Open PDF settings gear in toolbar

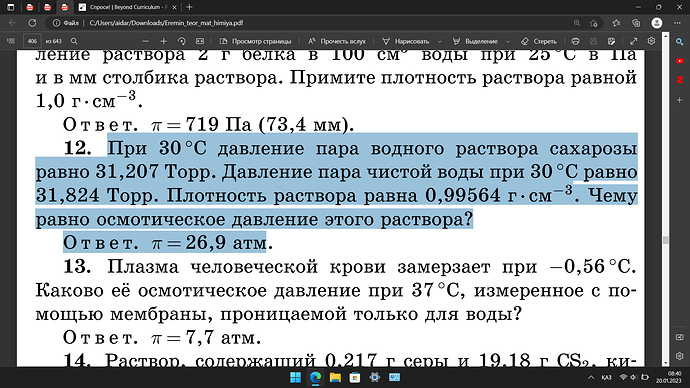(651, 41)
